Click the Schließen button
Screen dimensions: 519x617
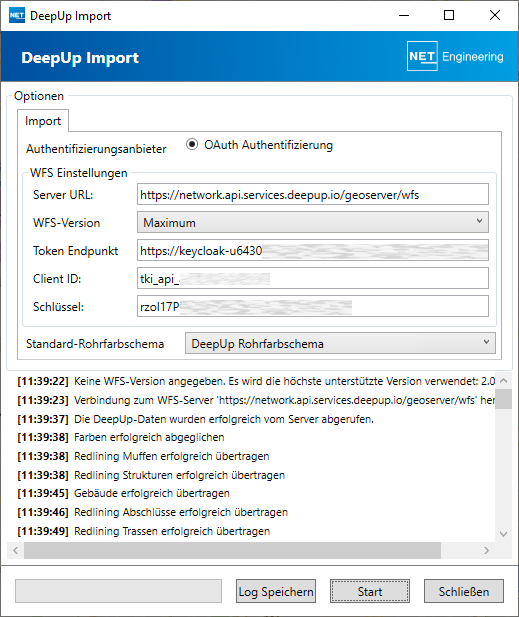464,591
